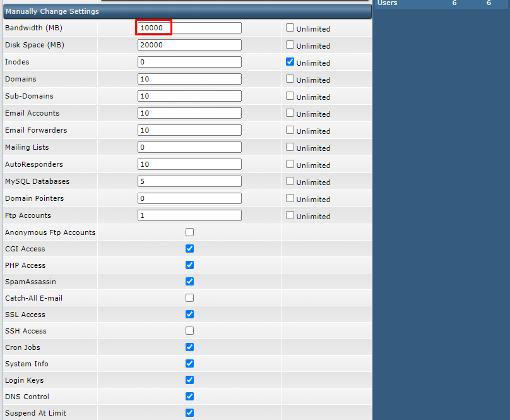
Task: Enable Unlimited for Domains
Action: [290, 79]
